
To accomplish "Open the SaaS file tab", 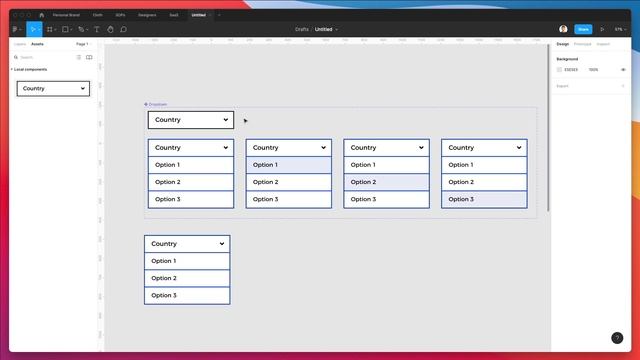I will coord(174,15).
